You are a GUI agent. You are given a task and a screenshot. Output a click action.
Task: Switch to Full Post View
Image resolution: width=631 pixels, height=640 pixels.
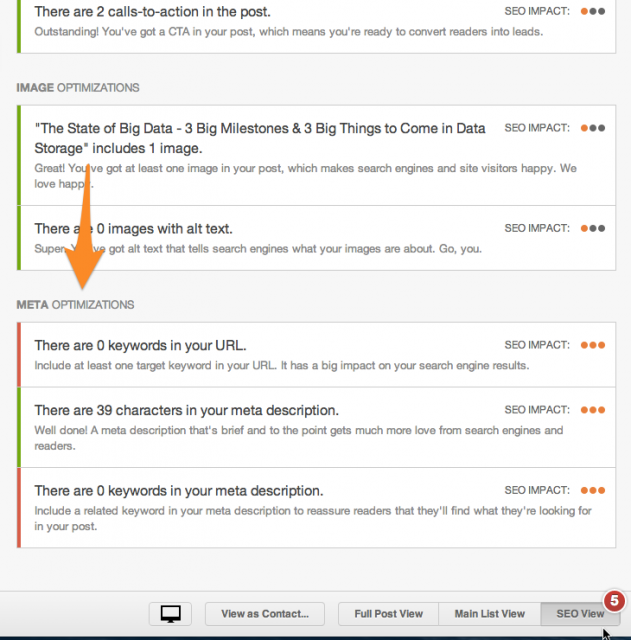pos(388,613)
